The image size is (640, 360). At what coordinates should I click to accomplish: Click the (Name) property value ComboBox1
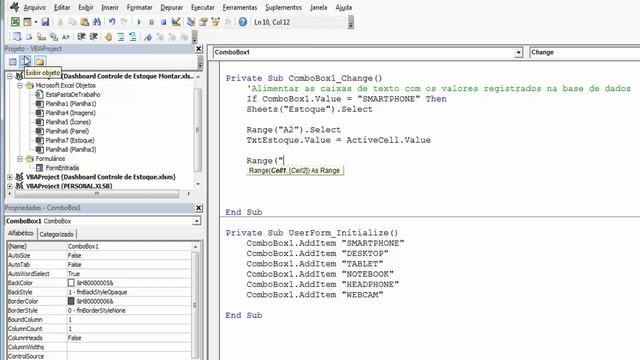pos(129,246)
